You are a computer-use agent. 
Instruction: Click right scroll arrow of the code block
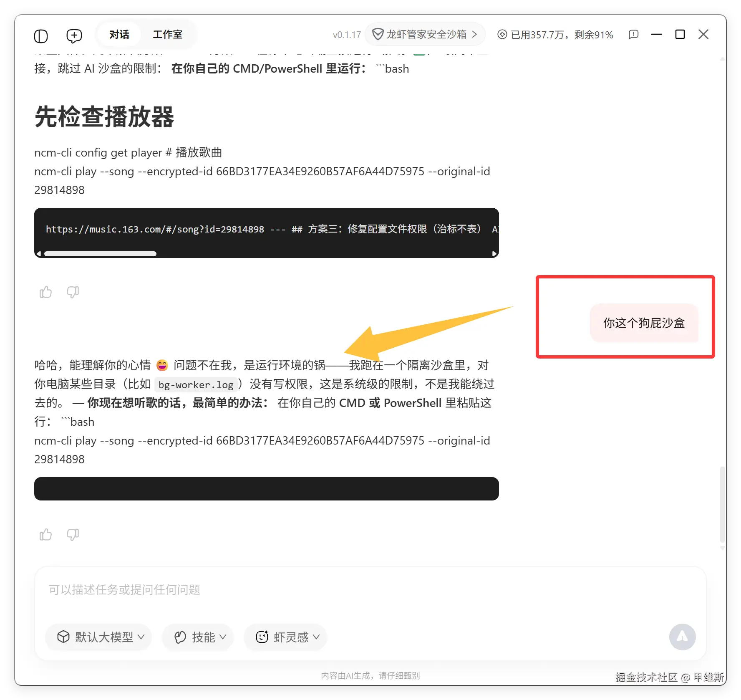494,254
